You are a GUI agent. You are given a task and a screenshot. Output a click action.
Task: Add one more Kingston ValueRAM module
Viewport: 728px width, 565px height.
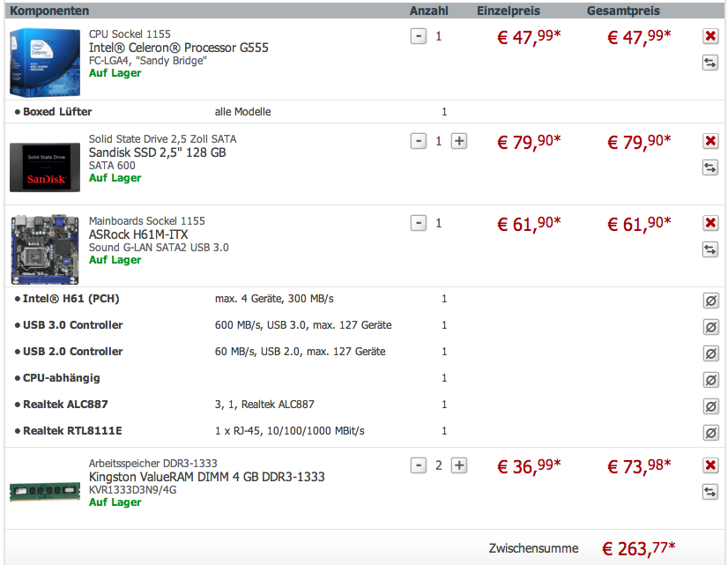pos(458,465)
